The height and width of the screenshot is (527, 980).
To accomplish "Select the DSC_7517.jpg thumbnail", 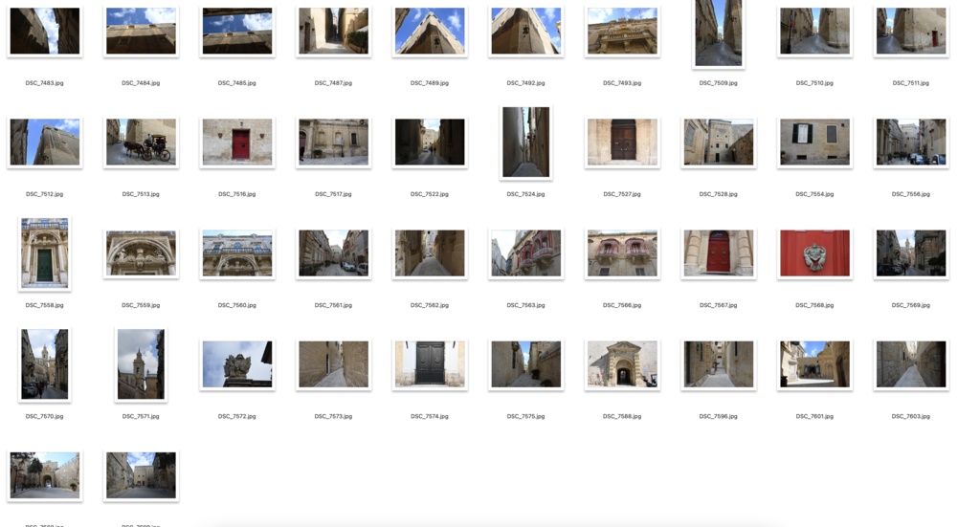I will click(333, 142).
